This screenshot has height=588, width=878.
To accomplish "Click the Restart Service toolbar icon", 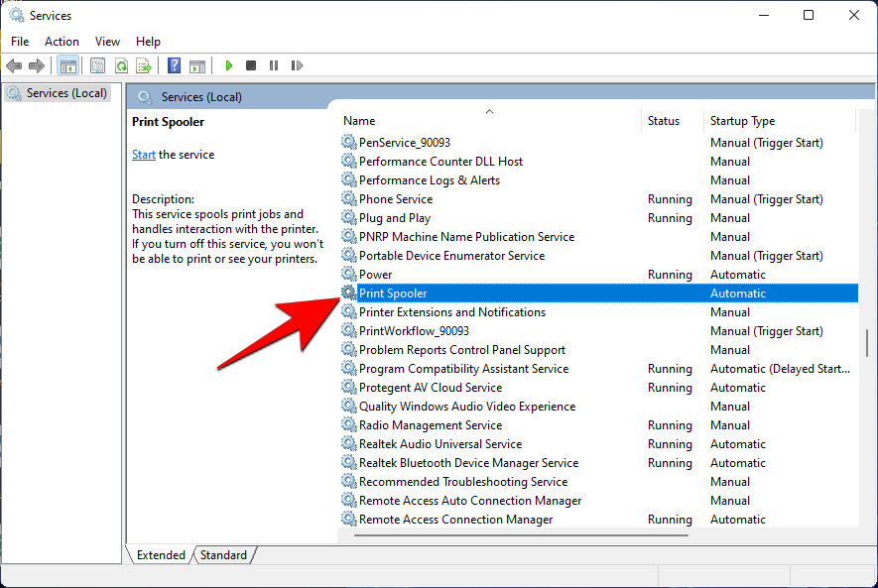I will point(297,65).
